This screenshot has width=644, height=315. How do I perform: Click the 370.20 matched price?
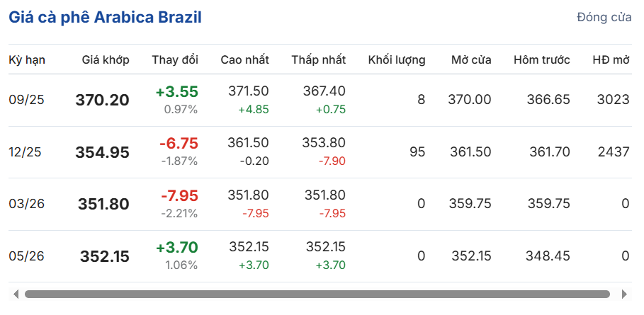point(102,100)
